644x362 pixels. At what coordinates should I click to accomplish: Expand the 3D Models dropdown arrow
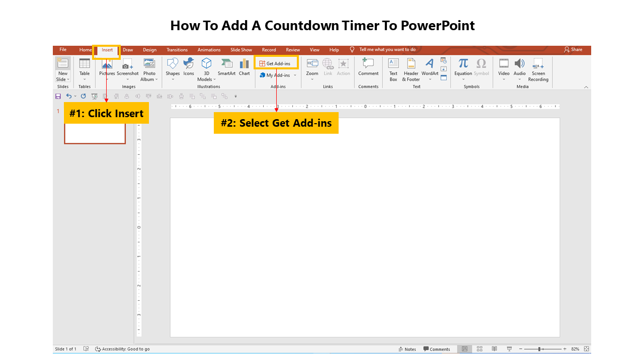point(214,79)
